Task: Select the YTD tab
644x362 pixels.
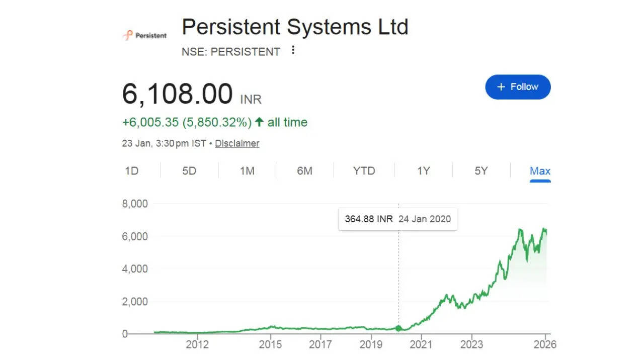Action: click(x=364, y=171)
